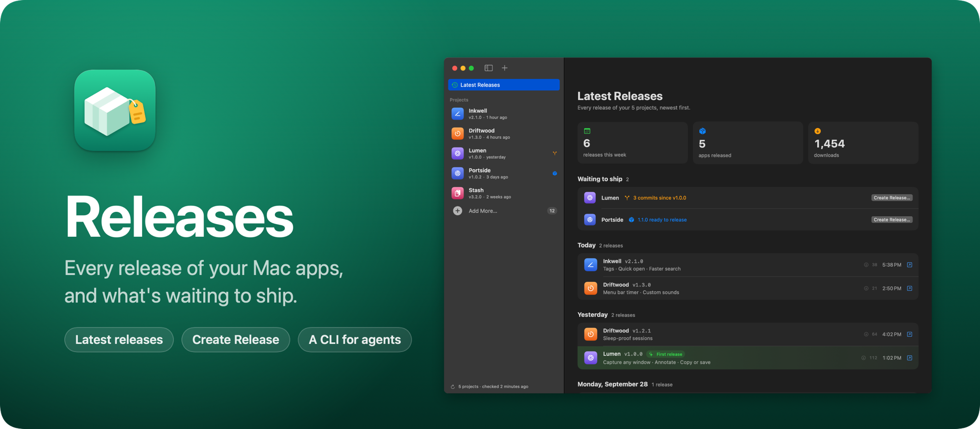Click the releases this week calendar icon
Image resolution: width=980 pixels, height=429 pixels.
pyautogui.click(x=587, y=131)
